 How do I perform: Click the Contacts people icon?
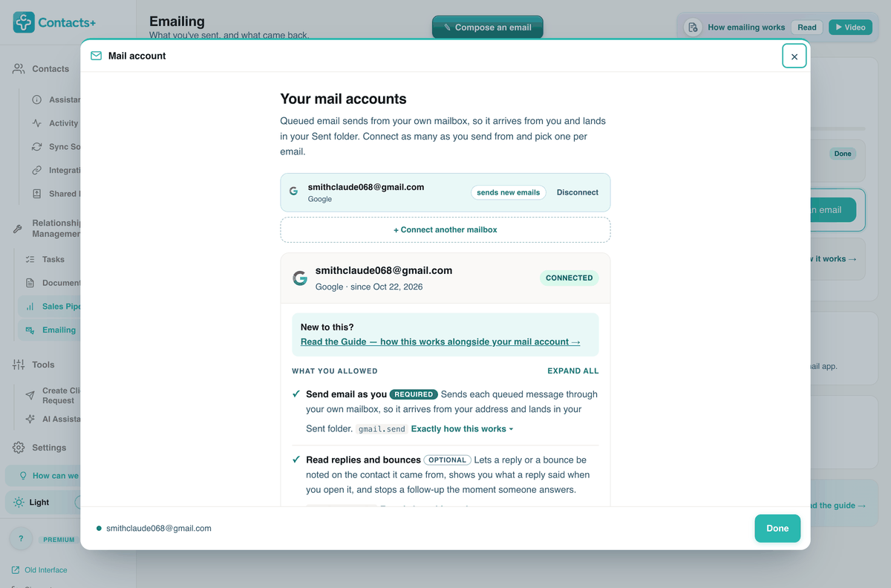(x=19, y=68)
